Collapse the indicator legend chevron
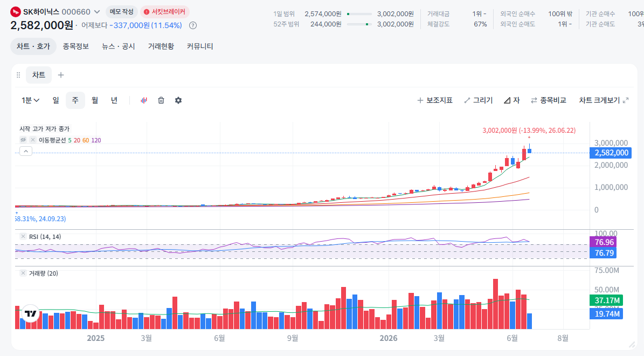 (x=26, y=151)
